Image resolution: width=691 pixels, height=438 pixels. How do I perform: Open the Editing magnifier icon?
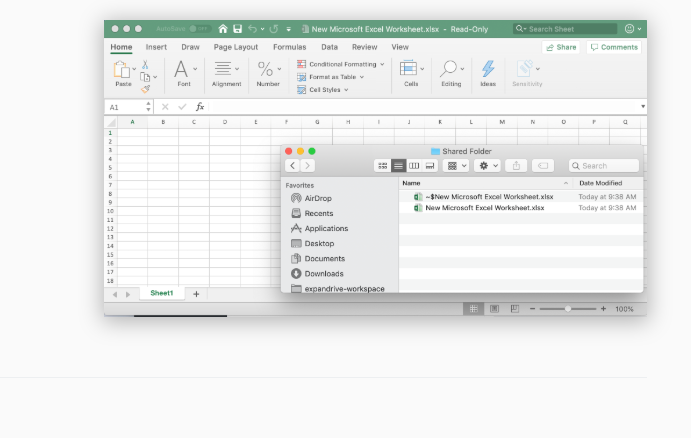tap(449, 69)
